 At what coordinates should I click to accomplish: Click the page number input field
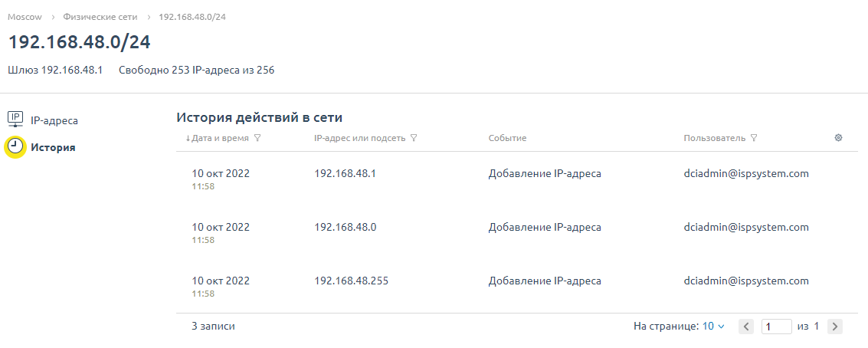click(x=777, y=327)
